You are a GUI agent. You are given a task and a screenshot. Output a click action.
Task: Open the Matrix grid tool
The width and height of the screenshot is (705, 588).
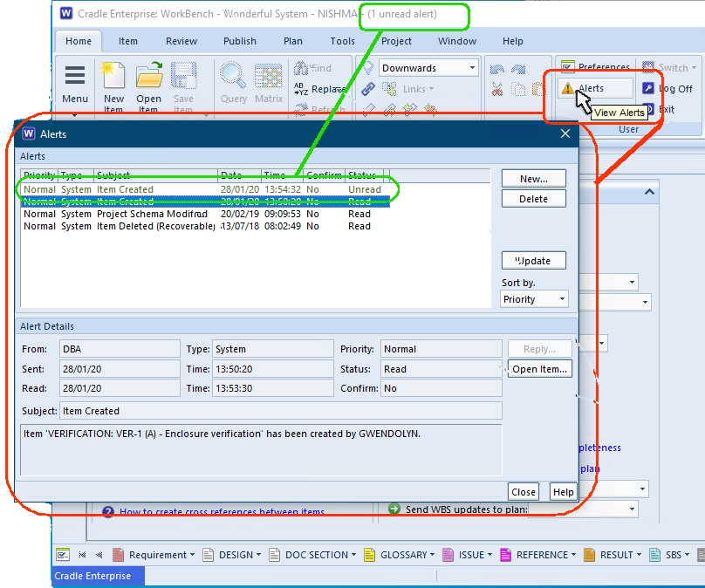269,75
